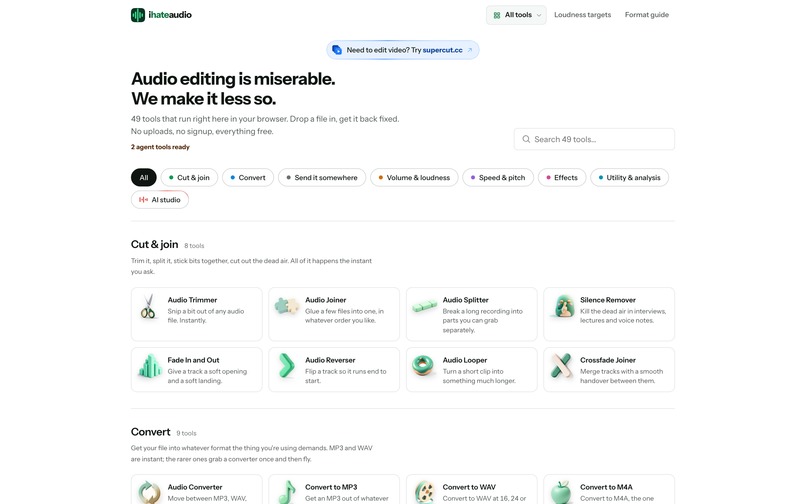Open the Audio Trimmer tool title

[192, 300]
